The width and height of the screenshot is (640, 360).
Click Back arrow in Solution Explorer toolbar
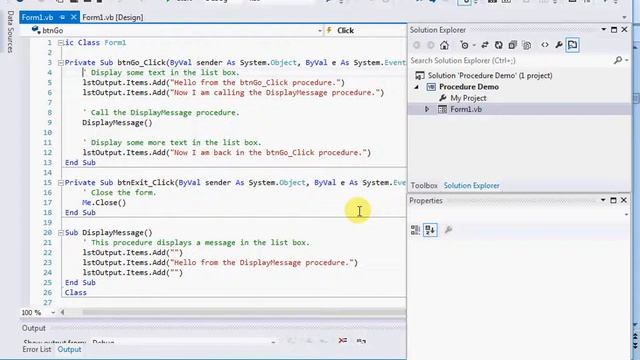tap(417, 45)
